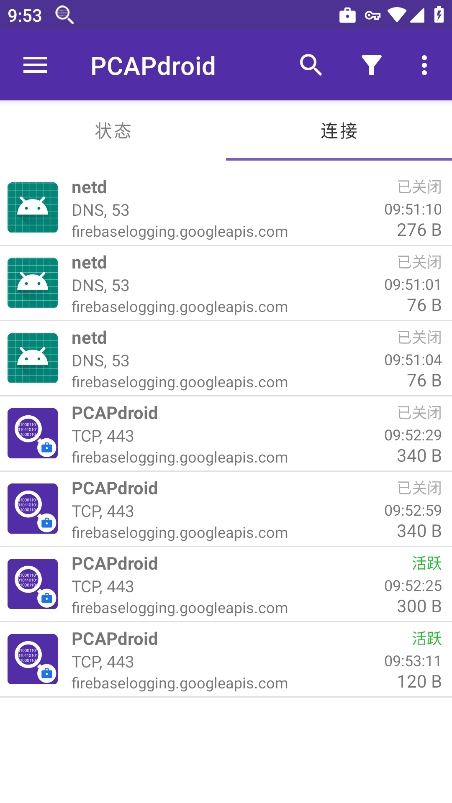Tap the status bar search icon
This screenshot has height=803, width=452.
tap(64, 15)
